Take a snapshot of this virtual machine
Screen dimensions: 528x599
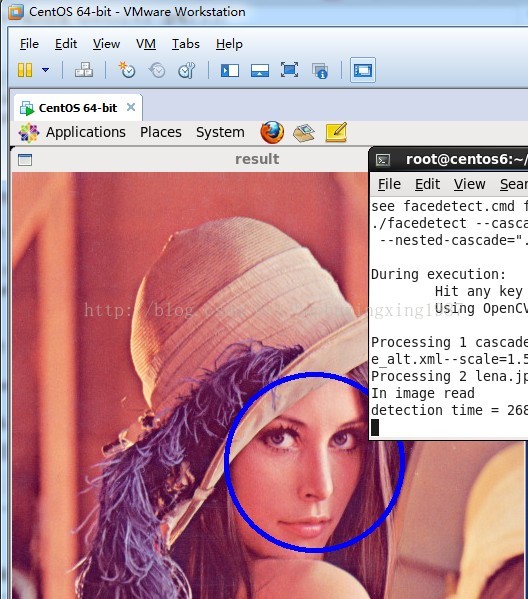pos(127,70)
